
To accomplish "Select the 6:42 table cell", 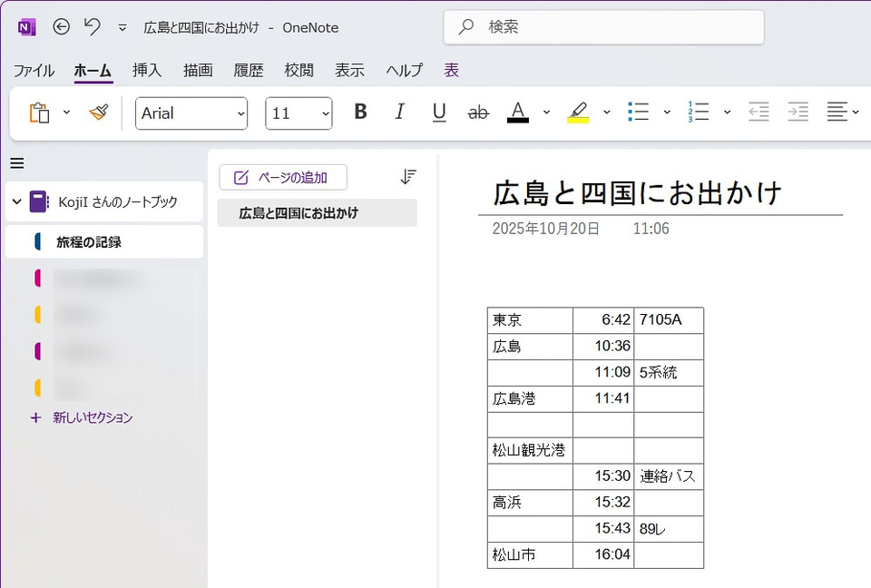I will tap(603, 320).
